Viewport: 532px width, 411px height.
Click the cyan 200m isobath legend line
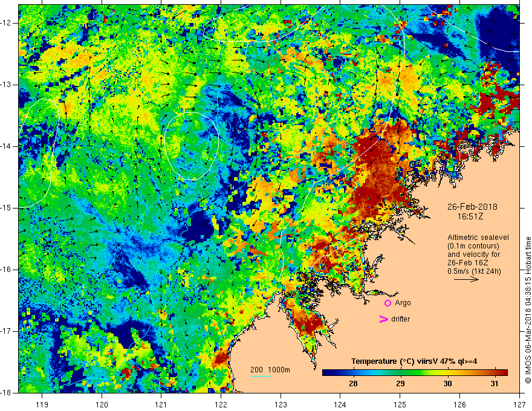(x=260, y=376)
